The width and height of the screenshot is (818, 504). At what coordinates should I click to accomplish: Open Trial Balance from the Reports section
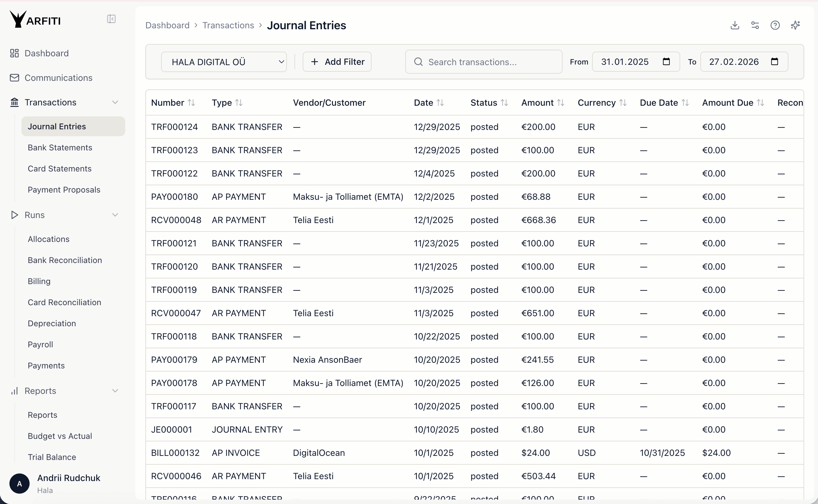tap(52, 457)
